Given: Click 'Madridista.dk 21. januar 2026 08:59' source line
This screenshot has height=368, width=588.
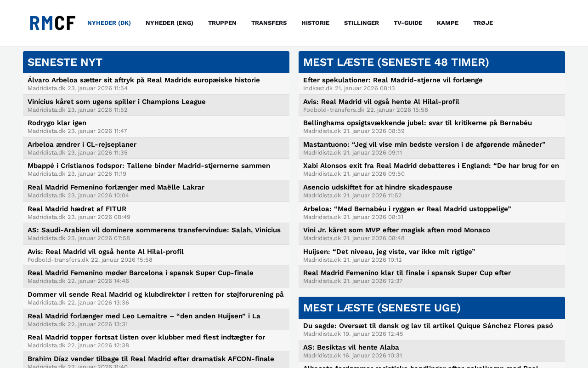Looking at the screenshot, I should coord(354,131).
